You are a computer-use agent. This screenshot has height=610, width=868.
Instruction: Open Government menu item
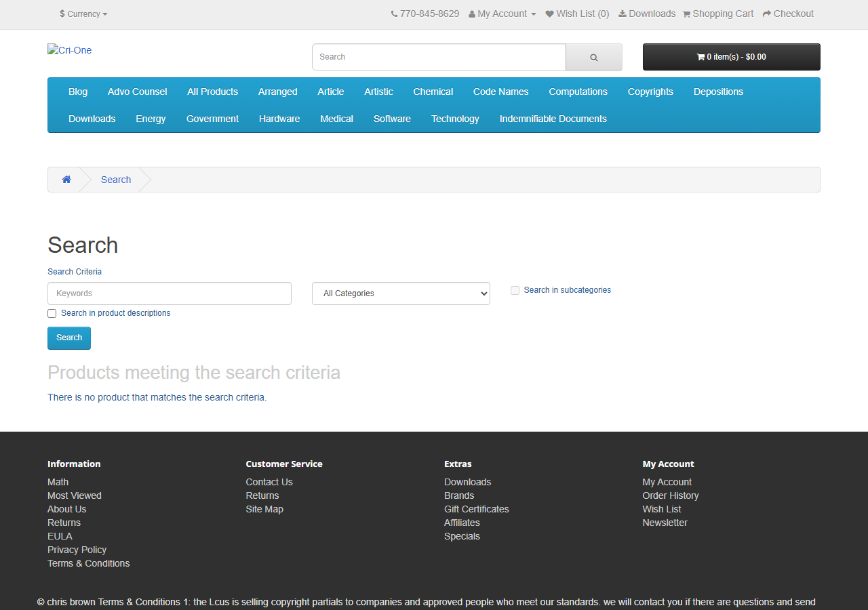pyautogui.click(x=212, y=119)
